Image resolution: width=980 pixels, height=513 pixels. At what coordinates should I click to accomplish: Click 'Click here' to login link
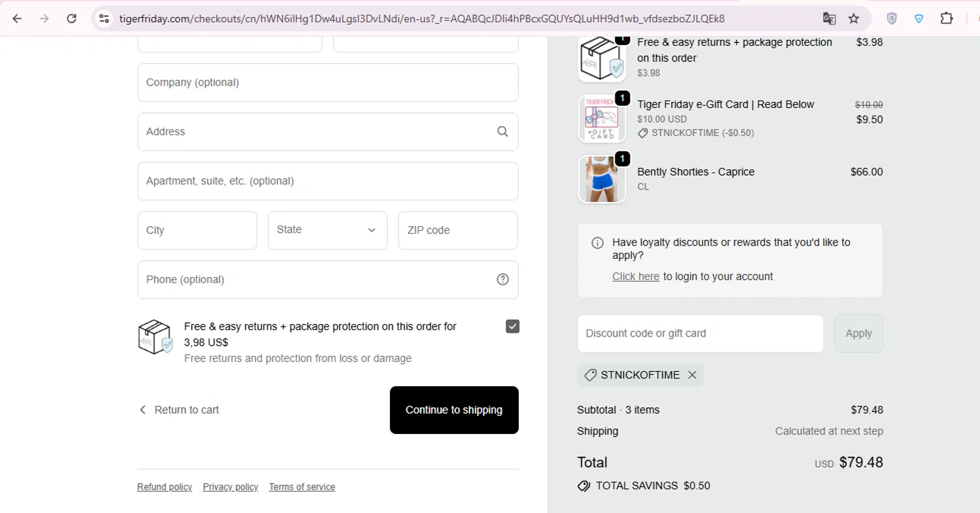click(x=636, y=276)
